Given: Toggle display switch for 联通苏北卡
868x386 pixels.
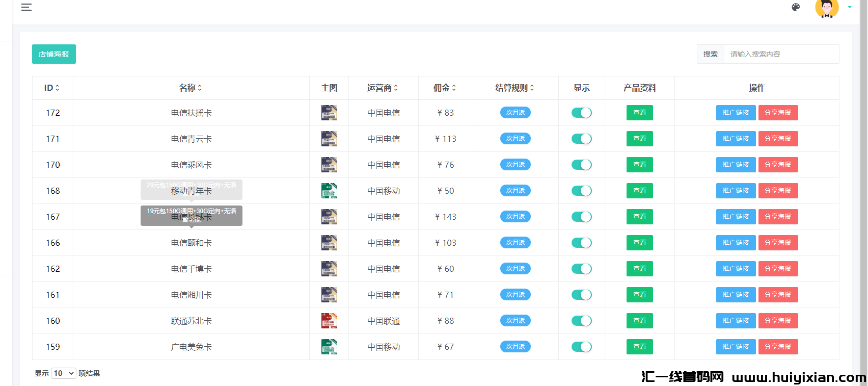Looking at the screenshot, I should [x=581, y=321].
